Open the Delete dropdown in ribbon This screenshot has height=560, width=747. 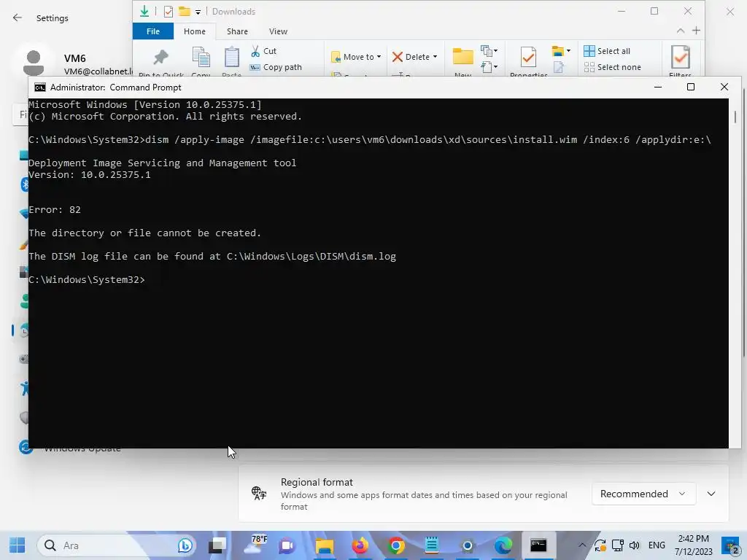click(414, 57)
